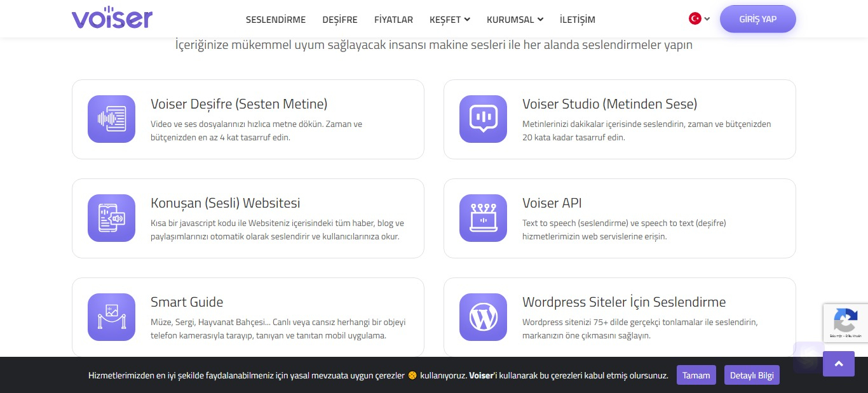Click the subtitle starting "İçeriğinize mükemmel uyum"
Viewport: 868px width, 393px height.
(434, 45)
